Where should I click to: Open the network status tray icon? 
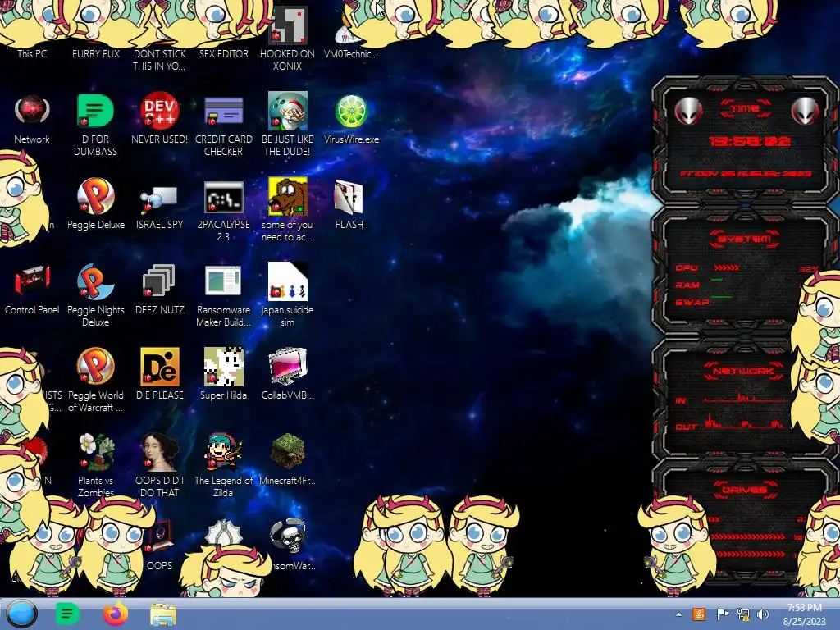click(x=742, y=614)
